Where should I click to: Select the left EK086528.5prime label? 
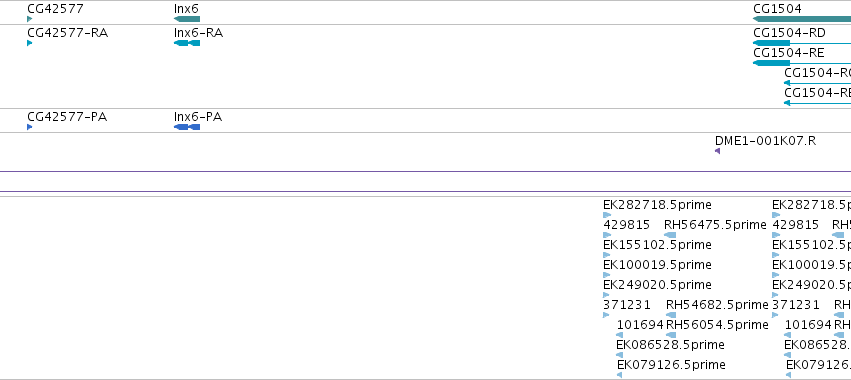pyautogui.click(x=670, y=345)
